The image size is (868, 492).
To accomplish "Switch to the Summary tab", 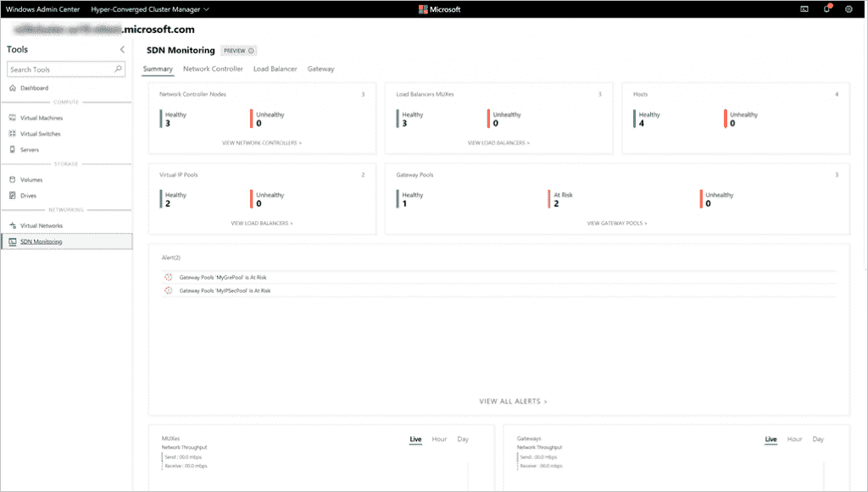I will [x=158, y=69].
